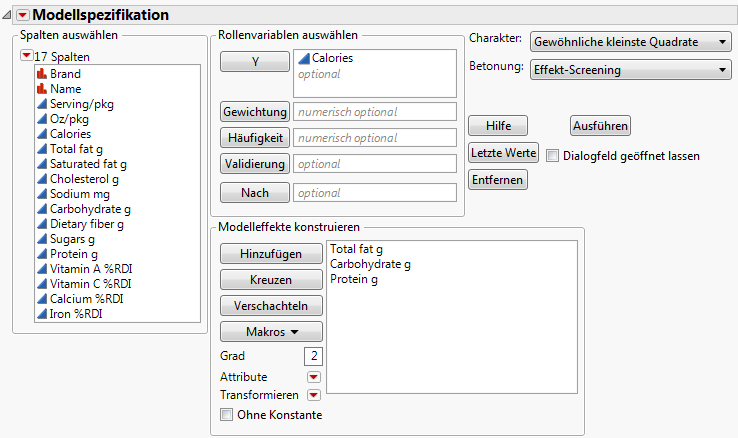This screenshot has height=438, width=738.
Task: Open the Transformieren red triangle menu
Action: (x=314, y=395)
